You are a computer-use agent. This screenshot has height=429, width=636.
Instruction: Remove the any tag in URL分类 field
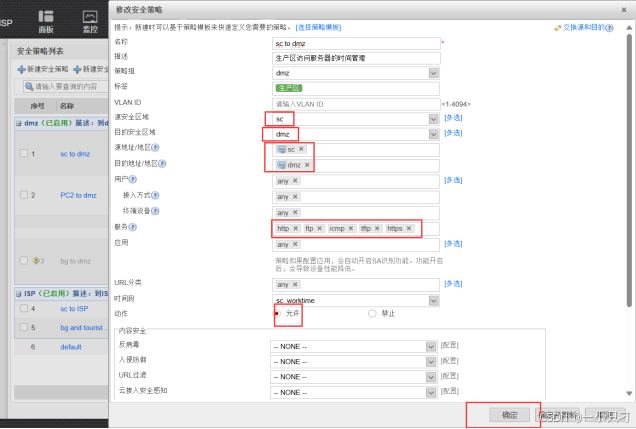tap(295, 284)
